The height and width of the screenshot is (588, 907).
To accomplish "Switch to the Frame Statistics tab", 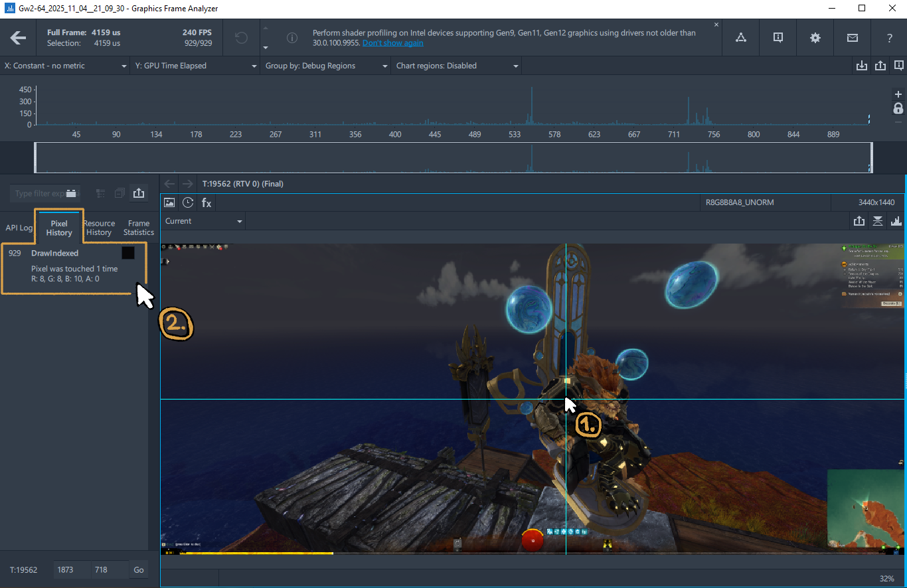I will point(139,228).
